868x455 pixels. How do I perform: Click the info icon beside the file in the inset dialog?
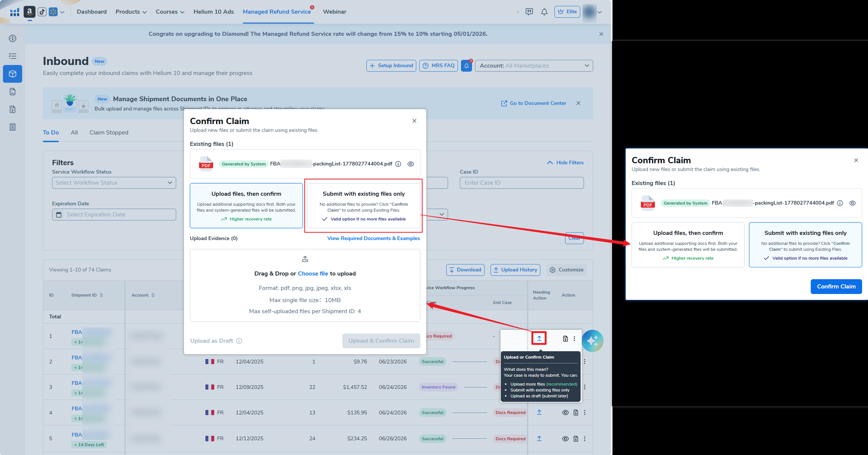point(840,203)
